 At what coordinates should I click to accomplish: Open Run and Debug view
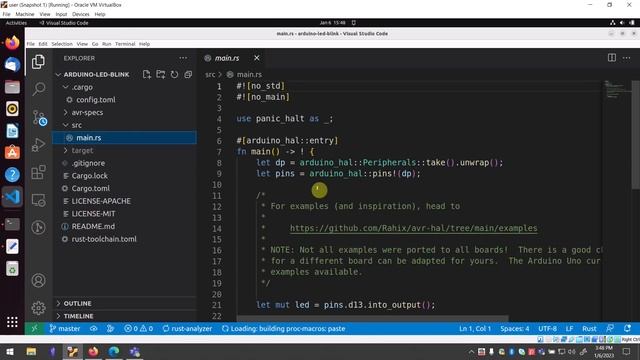coord(38,145)
